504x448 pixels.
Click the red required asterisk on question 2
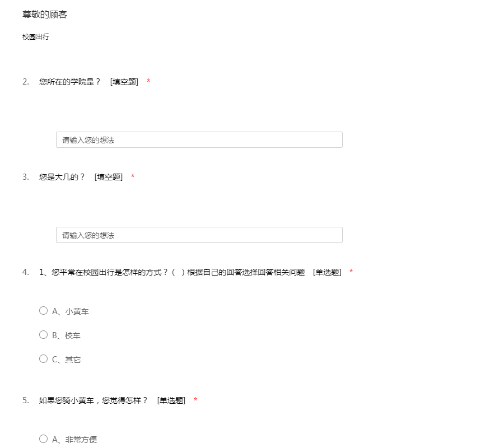[x=148, y=82]
